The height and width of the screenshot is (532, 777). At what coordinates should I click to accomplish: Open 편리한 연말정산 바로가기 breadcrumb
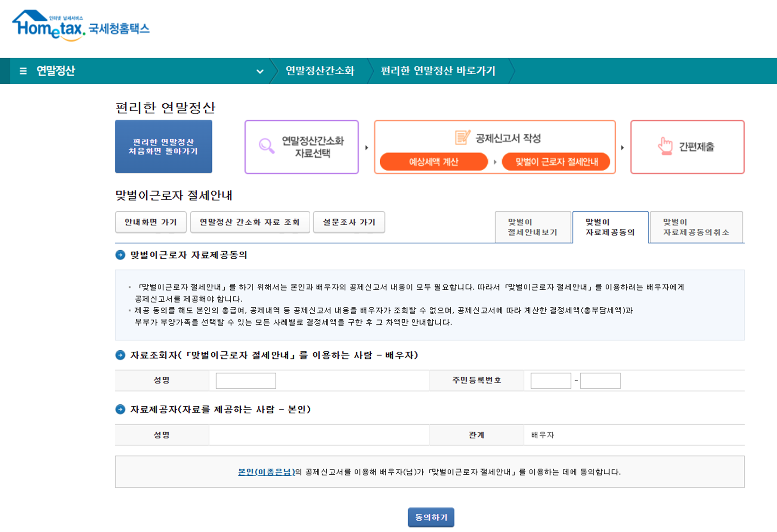[438, 71]
